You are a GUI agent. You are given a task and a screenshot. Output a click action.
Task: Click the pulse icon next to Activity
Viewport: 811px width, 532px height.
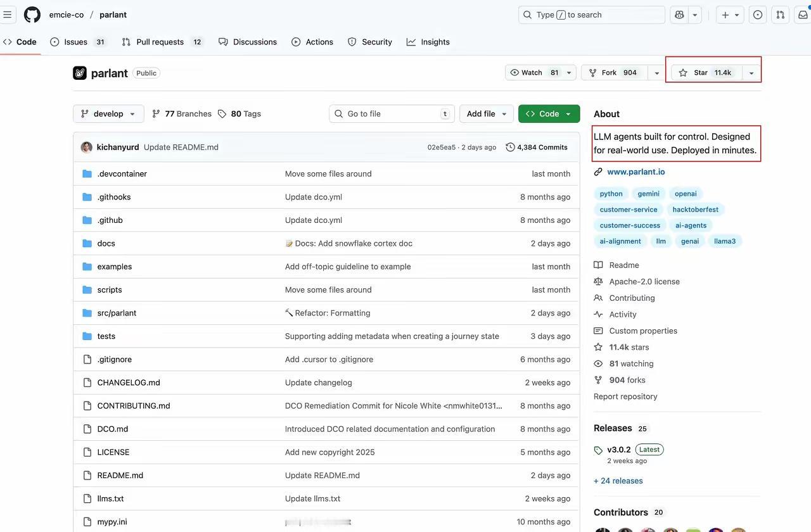pos(598,314)
